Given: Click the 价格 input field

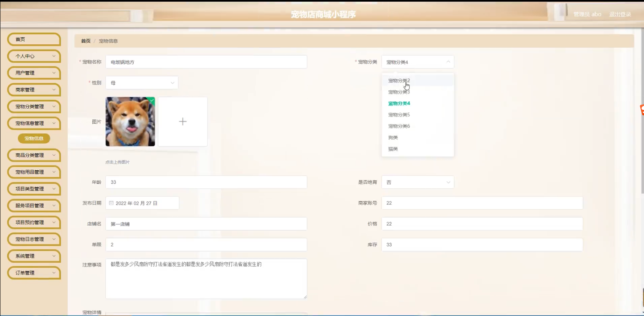Looking at the screenshot, I should [x=482, y=224].
